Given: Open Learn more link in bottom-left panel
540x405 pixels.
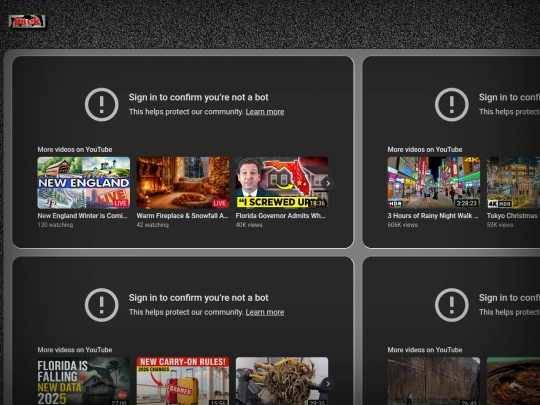Looking at the screenshot, I should click(x=264, y=312).
